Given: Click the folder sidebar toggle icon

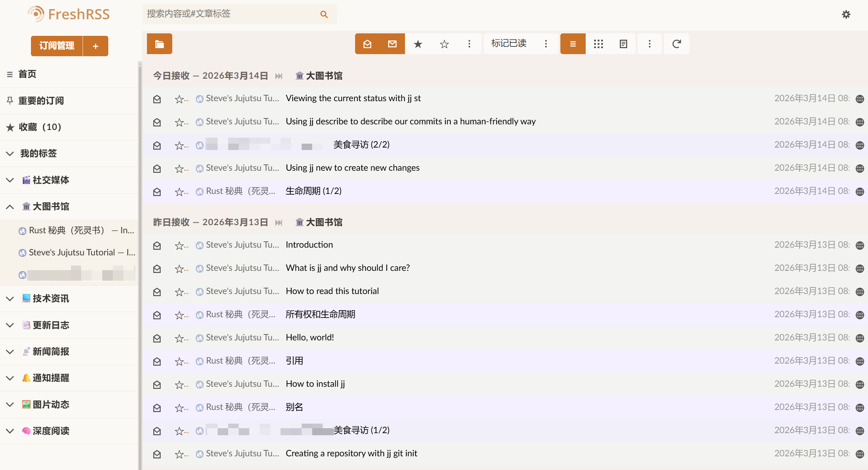Looking at the screenshot, I should (159, 44).
